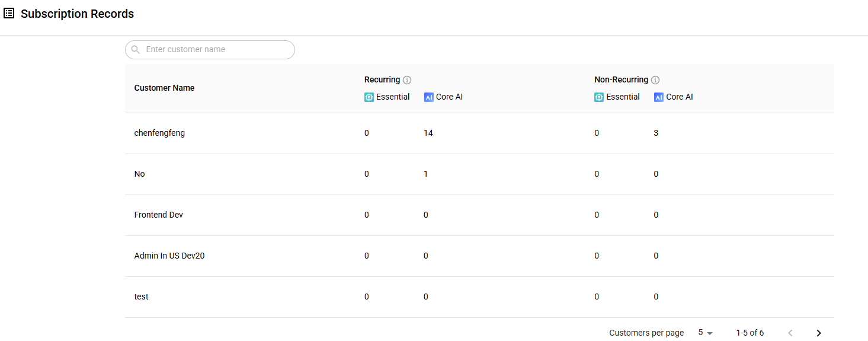Focus the Enter customer name search field
This screenshot has width=868, height=341.
coord(210,50)
